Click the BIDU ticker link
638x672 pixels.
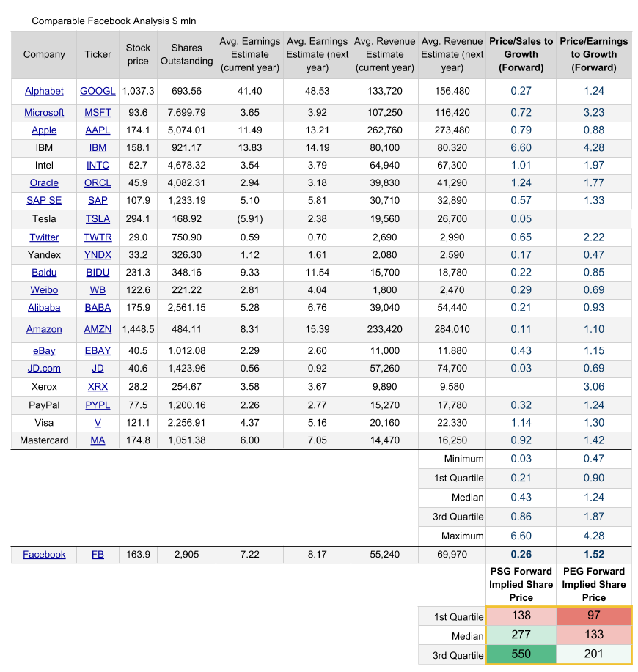tap(98, 272)
